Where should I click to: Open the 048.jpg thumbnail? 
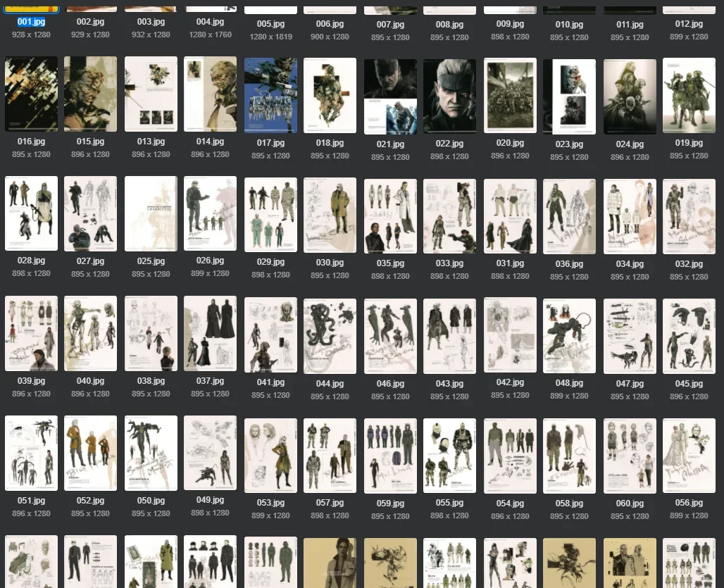(569, 335)
